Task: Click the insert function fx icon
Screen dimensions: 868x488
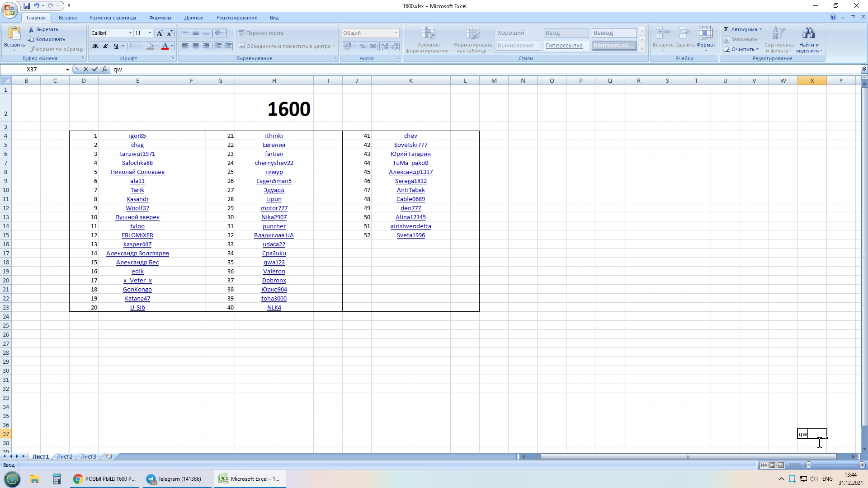Action: (x=104, y=69)
